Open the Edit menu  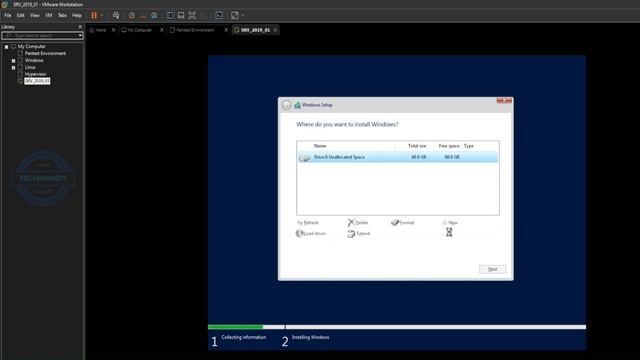(21, 16)
